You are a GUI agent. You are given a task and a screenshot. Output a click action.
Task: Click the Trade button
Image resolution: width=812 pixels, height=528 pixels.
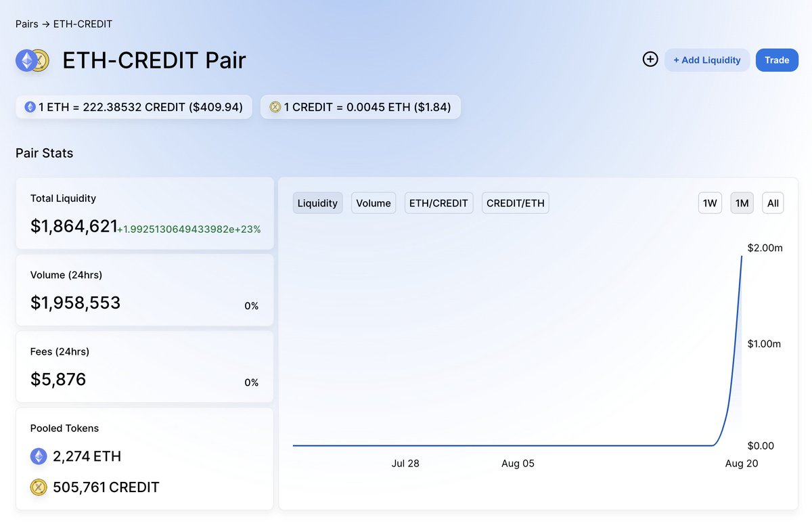(x=777, y=60)
